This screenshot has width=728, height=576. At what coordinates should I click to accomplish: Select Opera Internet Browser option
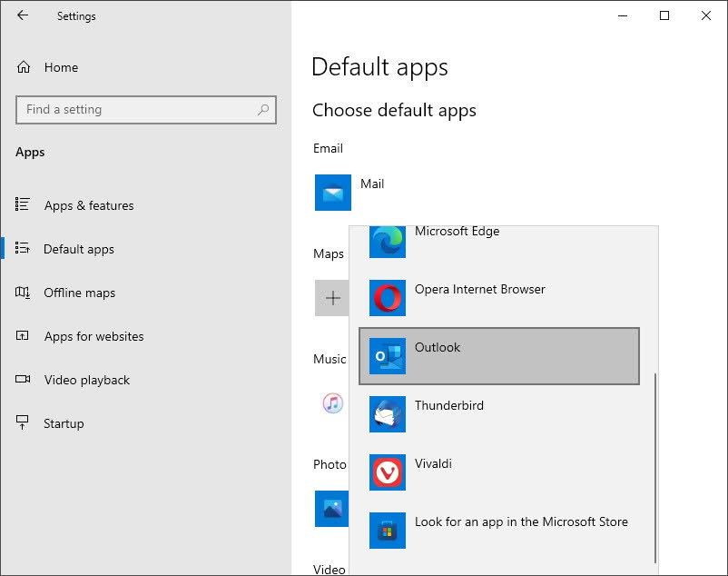[499, 298]
